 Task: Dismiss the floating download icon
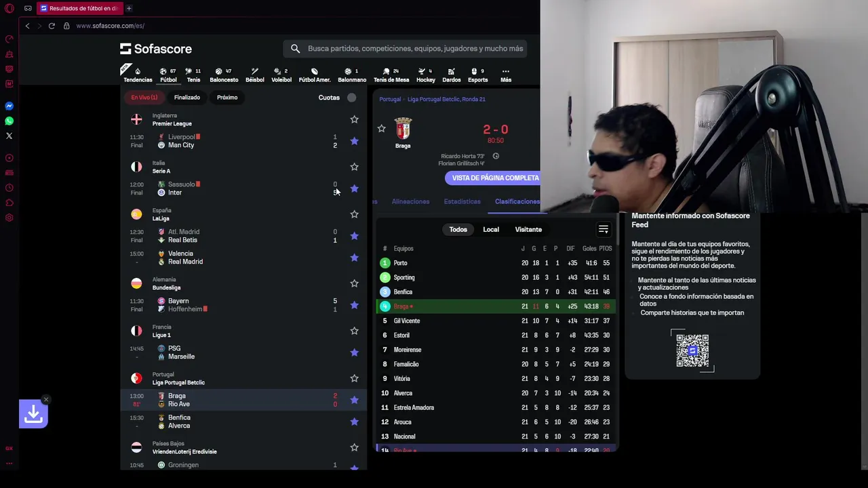click(x=45, y=399)
